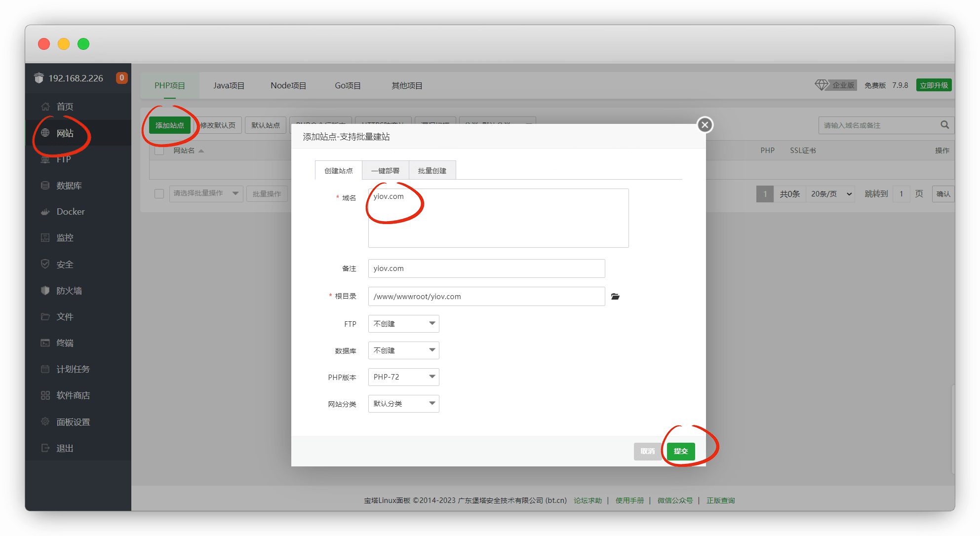Open Docker from the sidebar
980x536 pixels.
pos(70,212)
